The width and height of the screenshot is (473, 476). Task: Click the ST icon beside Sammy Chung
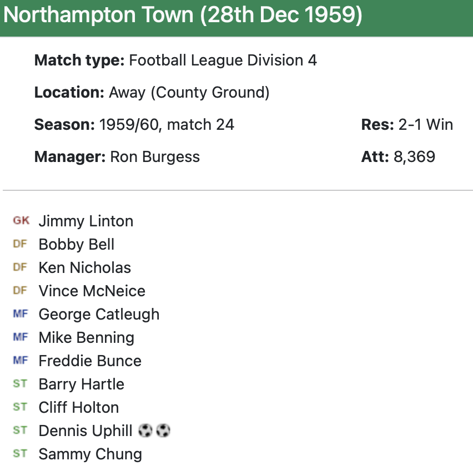[x=20, y=454]
